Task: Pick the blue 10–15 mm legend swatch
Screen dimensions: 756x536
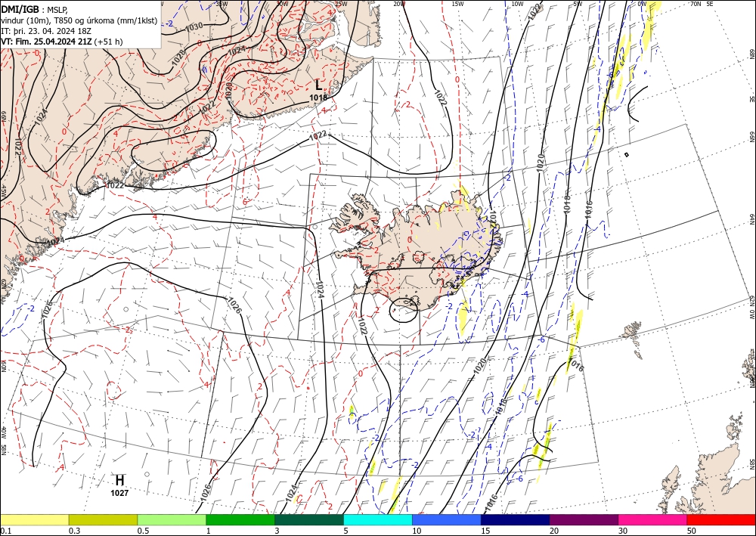Action: 447,519
